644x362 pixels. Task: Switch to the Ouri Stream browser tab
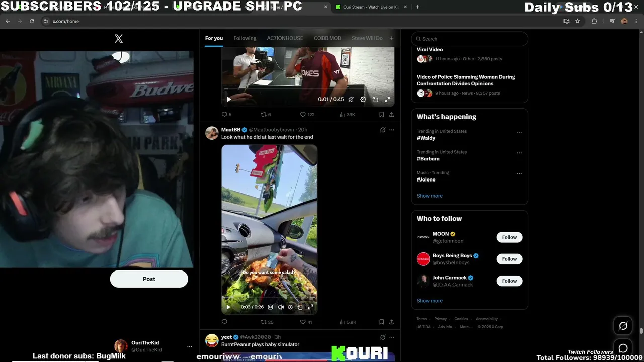[370, 7]
